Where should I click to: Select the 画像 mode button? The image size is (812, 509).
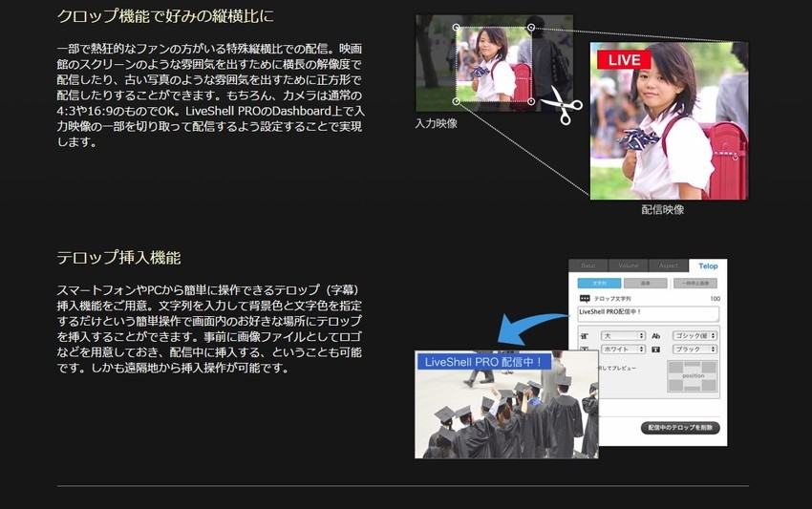tap(648, 284)
